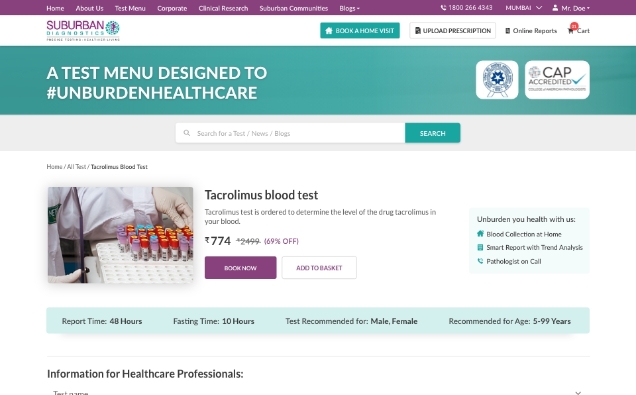Click the Suburban Diagnostics logo
This screenshot has height=395, width=636.
(83, 30)
